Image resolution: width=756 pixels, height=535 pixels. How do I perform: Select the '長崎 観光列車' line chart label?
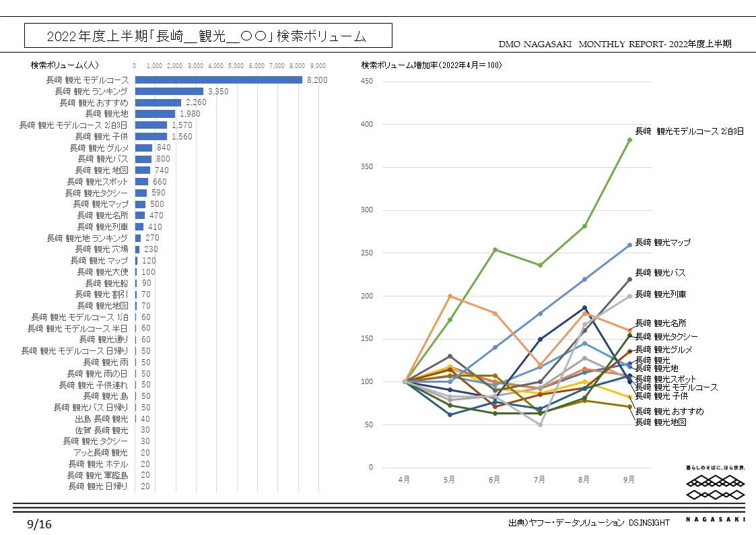pos(660,294)
